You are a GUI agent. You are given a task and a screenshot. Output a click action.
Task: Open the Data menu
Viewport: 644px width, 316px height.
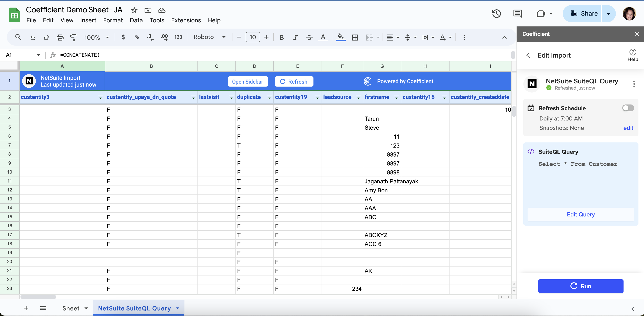(x=136, y=20)
